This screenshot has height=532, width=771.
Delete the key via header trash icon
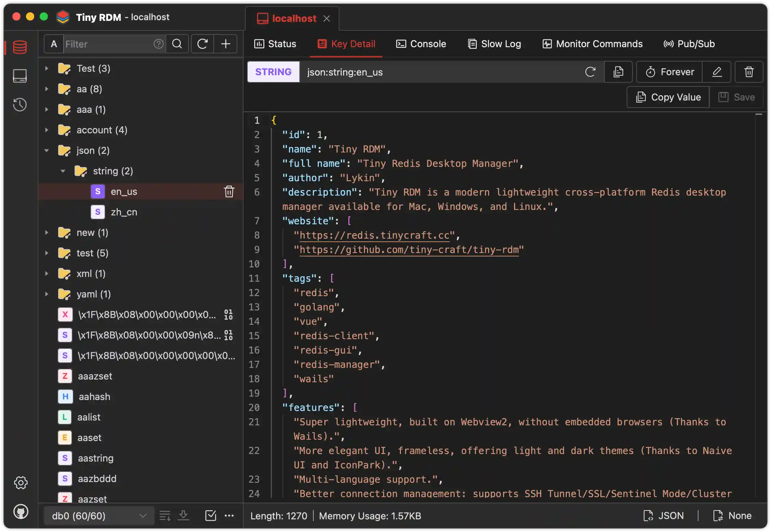point(749,72)
